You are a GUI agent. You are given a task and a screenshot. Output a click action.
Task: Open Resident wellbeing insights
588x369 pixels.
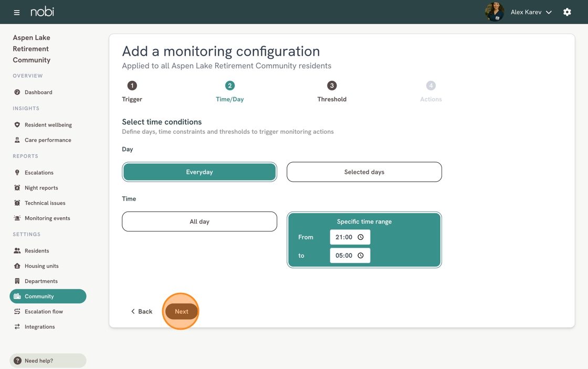pos(48,125)
